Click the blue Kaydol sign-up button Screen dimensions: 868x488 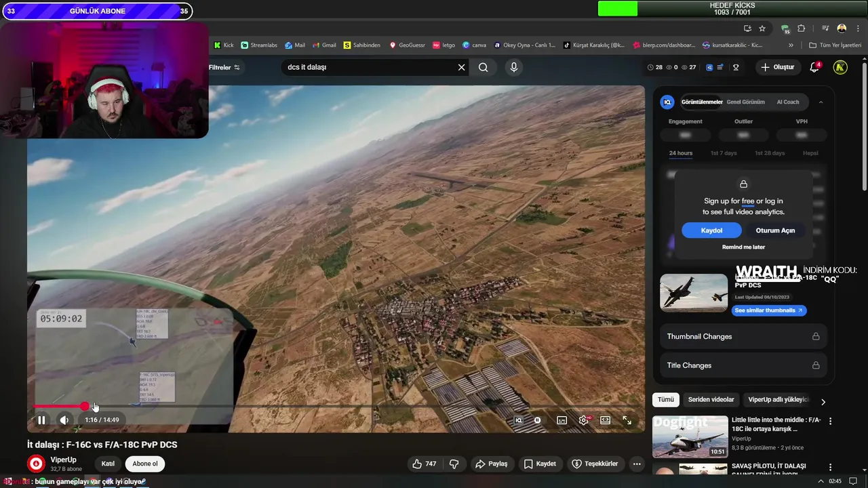pyautogui.click(x=711, y=230)
